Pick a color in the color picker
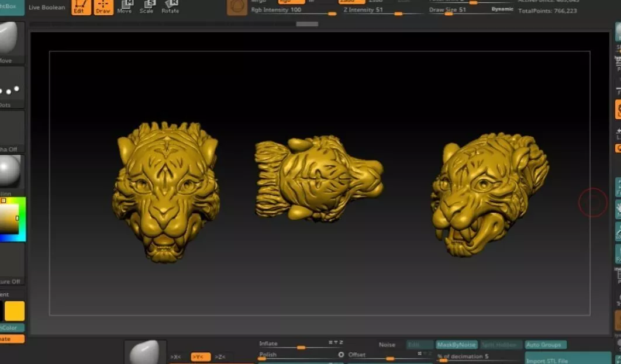The image size is (621, 364). coord(13,220)
